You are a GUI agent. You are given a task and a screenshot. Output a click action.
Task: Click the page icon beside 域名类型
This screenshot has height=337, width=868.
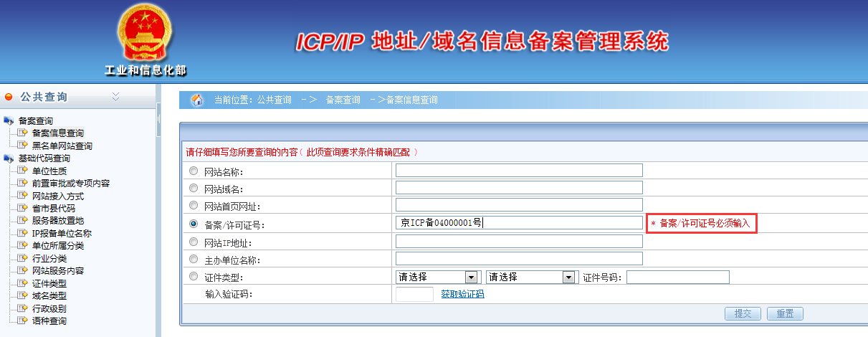pyautogui.click(x=22, y=295)
